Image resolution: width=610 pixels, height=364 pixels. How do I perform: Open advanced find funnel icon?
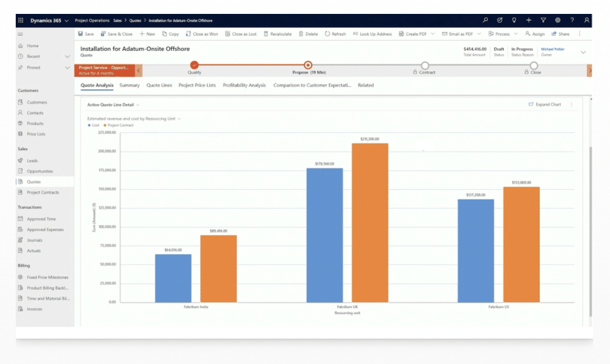tap(543, 20)
